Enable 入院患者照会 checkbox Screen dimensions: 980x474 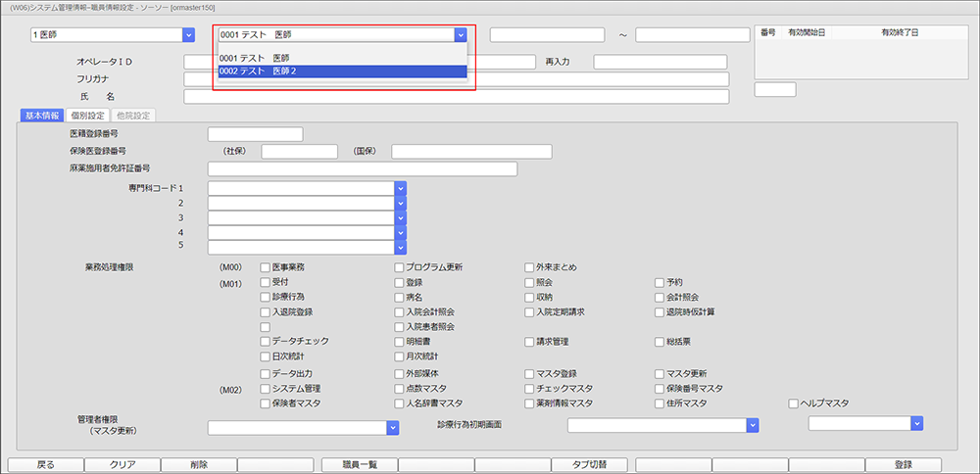pos(400,327)
